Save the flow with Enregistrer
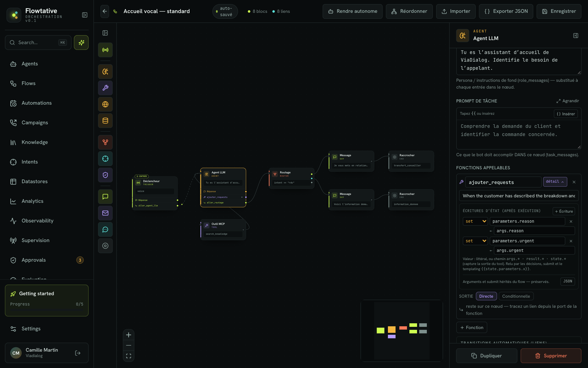Image resolution: width=588 pixels, height=368 pixels. point(559,11)
